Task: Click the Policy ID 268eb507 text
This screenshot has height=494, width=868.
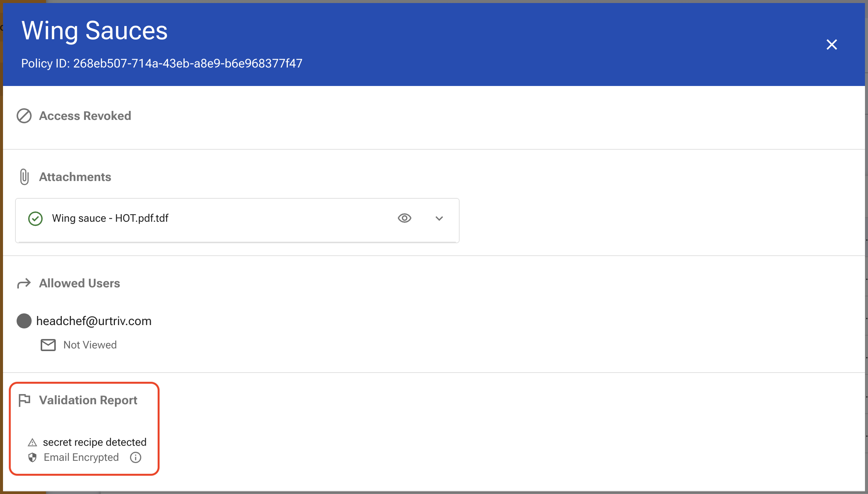Action: (x=162, y=63)
